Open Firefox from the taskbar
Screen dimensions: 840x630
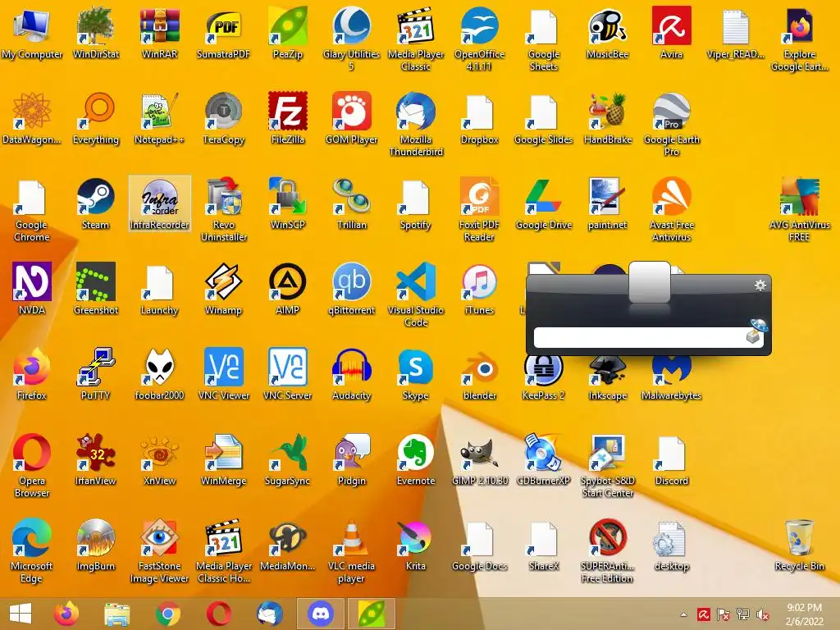click(x=66, y=614)
